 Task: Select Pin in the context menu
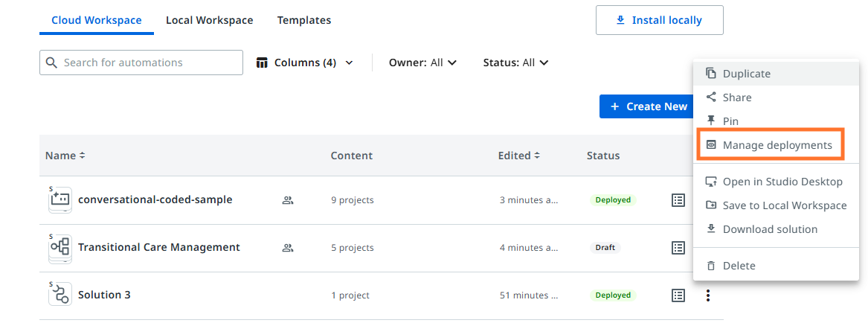(776, 121)
